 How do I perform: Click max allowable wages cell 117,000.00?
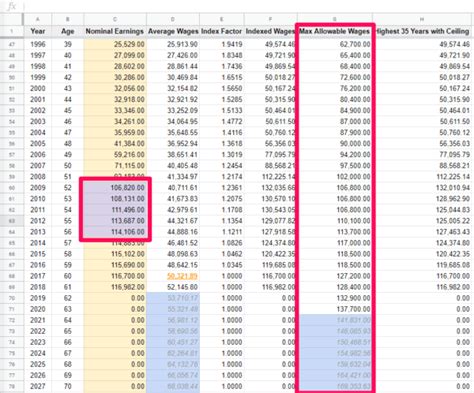coord(335,243)
